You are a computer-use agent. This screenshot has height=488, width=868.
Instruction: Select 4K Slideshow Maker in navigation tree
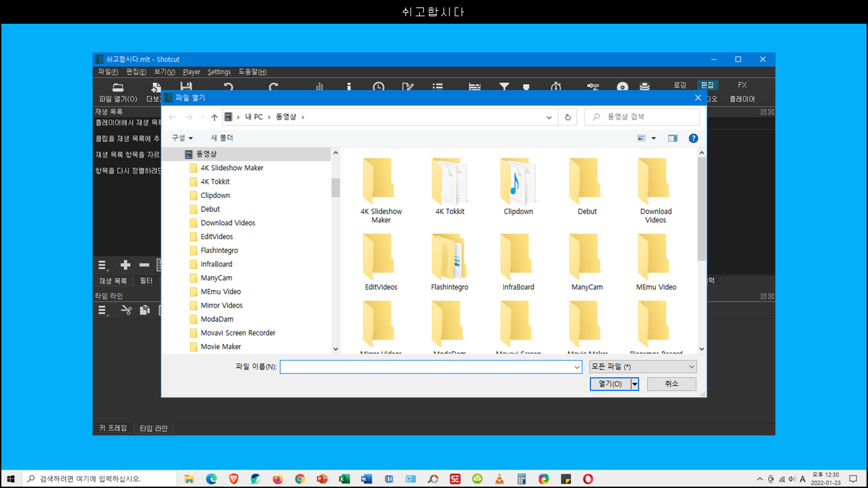coord(232,167)
